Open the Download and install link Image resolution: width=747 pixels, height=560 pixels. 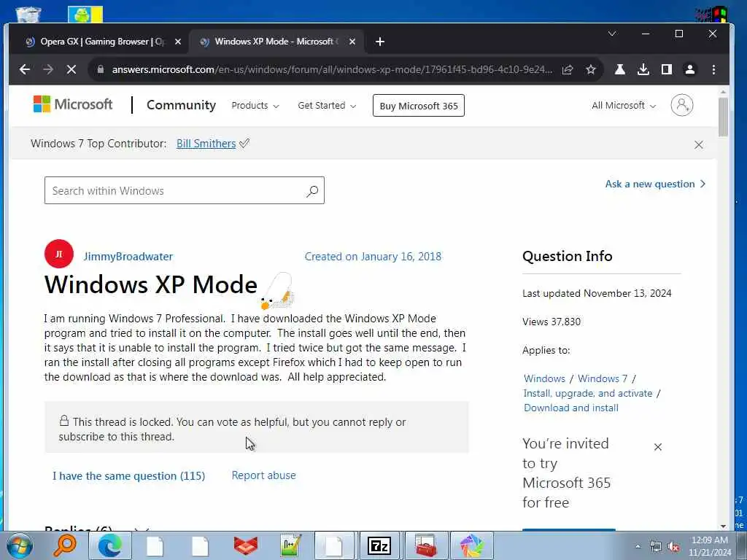click(570, 408)
